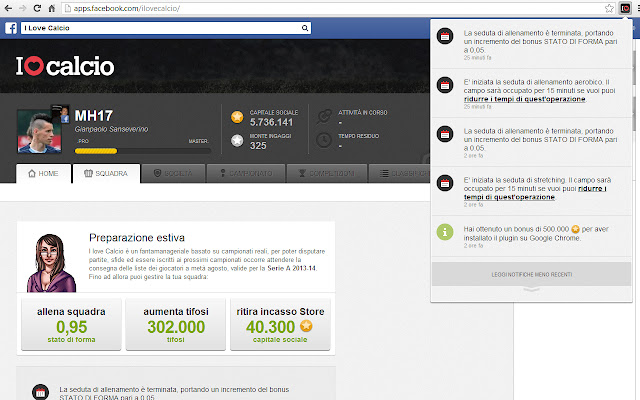
Task: Click the aumenta tifosi button
Action: tap(176, 324)
